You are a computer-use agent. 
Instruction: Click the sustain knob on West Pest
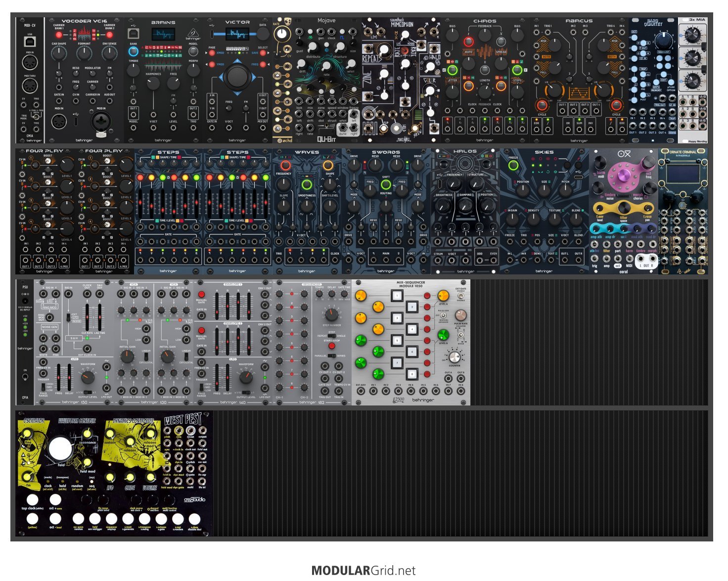(109, 434)
